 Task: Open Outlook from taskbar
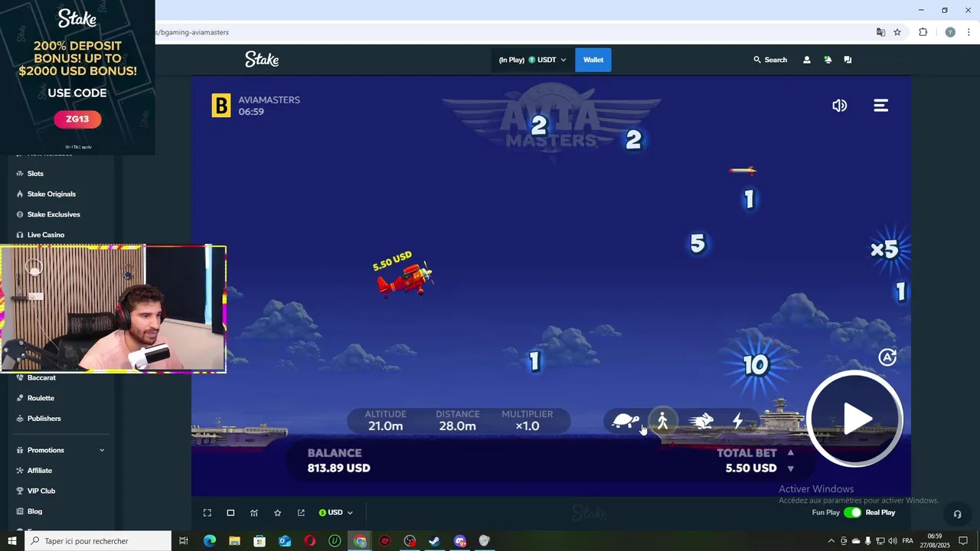pyautogui.click(x=285, y=541)
